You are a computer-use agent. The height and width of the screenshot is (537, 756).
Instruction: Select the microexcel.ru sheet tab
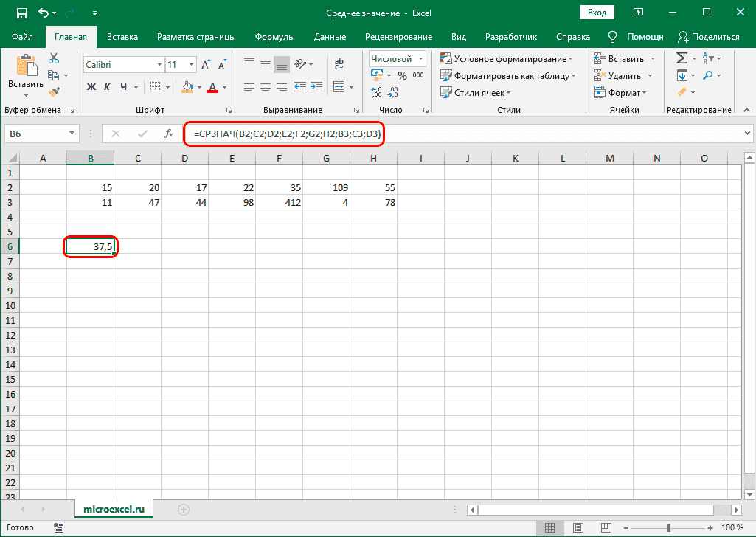point(114,508)
